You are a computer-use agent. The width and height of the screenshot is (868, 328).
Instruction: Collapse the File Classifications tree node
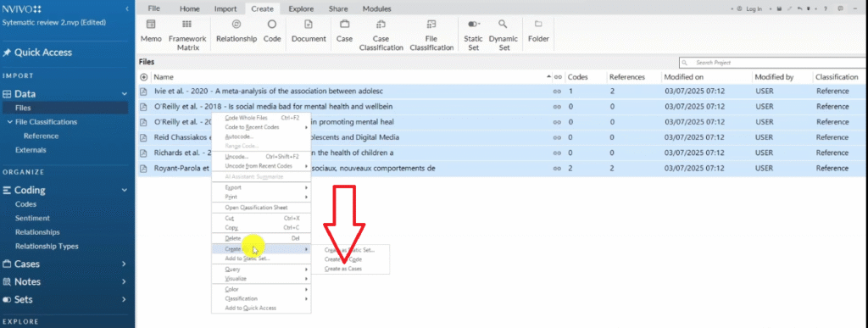[10, 122]
